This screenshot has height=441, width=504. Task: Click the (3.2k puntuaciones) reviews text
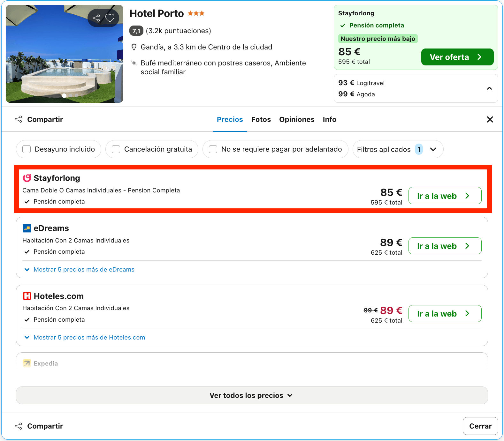click(x=179, y=31)
